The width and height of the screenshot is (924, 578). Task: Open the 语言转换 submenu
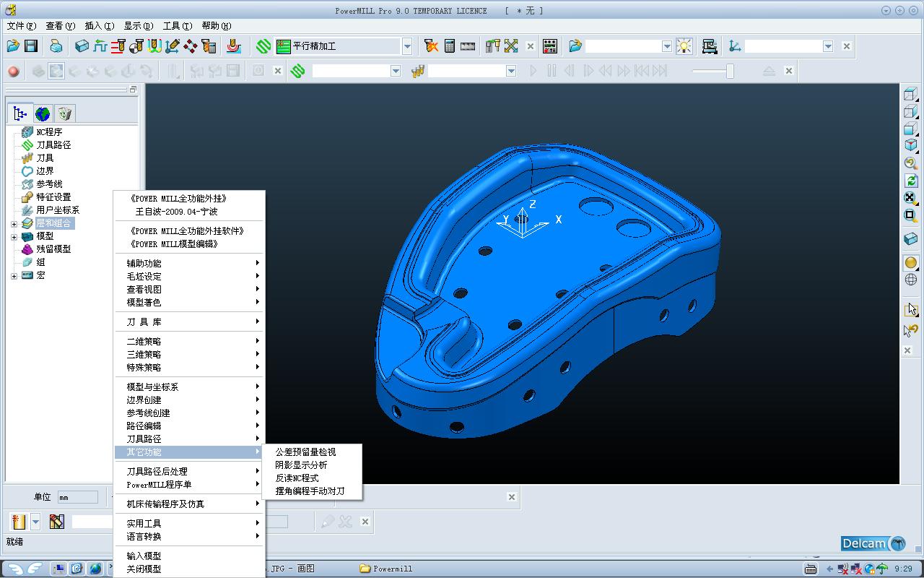(191, 536)
